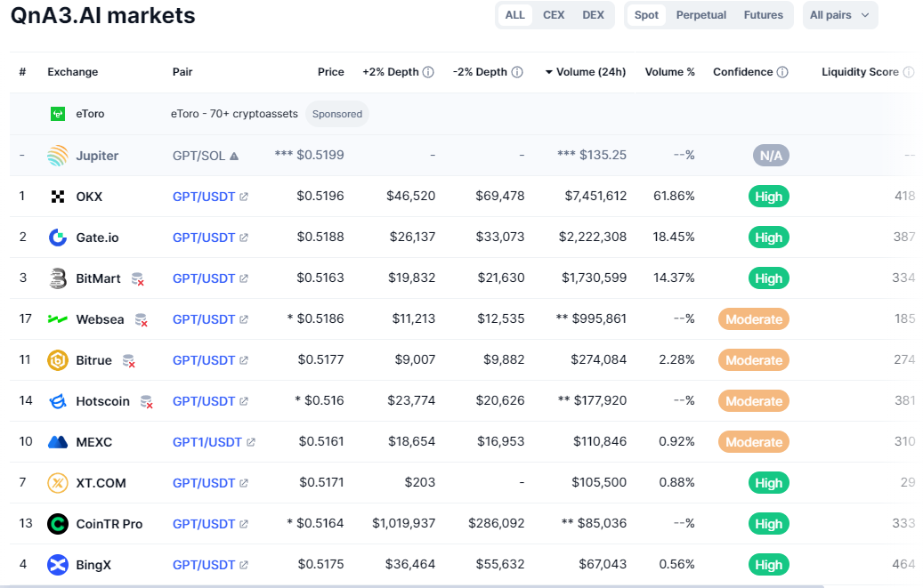923x588 pixels.
Task: Click the OKX volume value $7,451,612
Action: (595, 196)
